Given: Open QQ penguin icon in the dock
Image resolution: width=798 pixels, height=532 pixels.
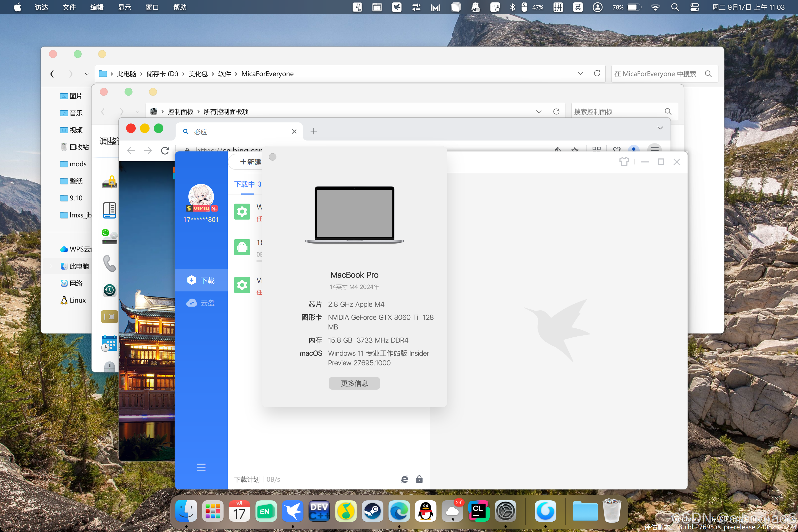Looking at the screenshot, I should click(x=426, y=511).
